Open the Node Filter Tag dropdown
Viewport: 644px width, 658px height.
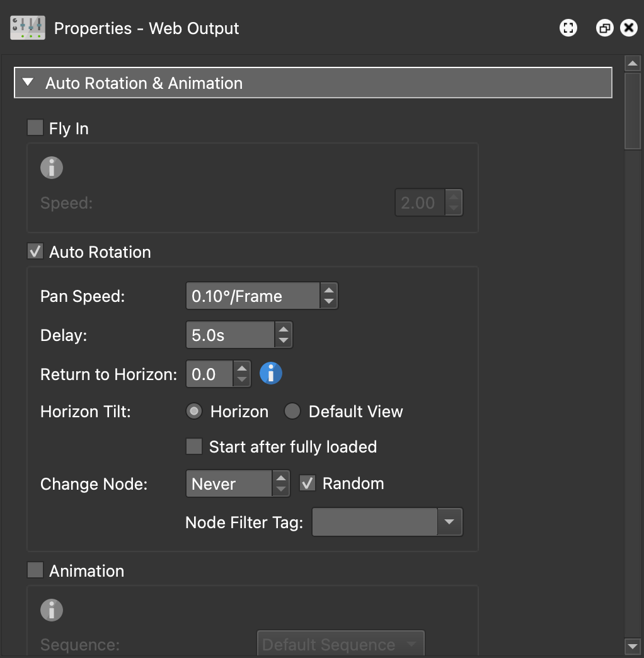click(x=449, y=522)
